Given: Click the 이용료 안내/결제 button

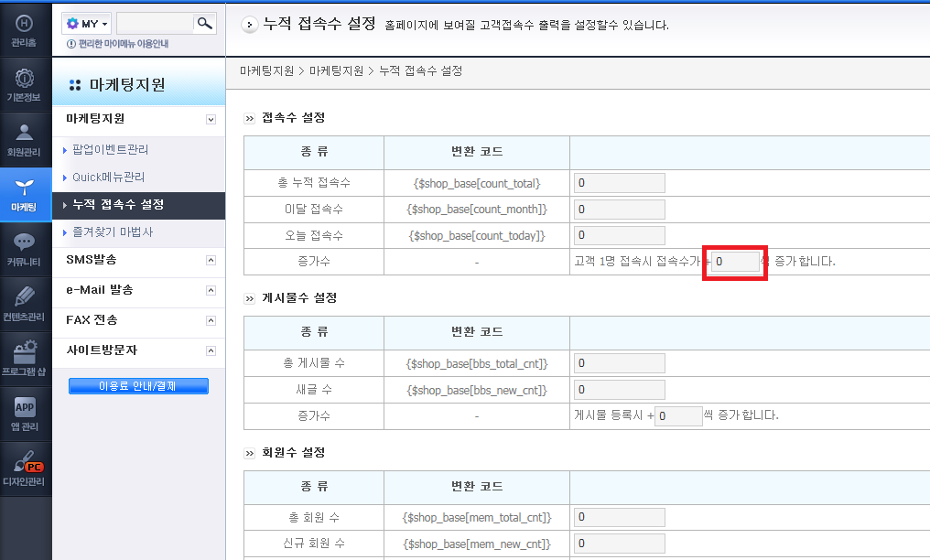Looking at the screenshot, I should [138, 386].
